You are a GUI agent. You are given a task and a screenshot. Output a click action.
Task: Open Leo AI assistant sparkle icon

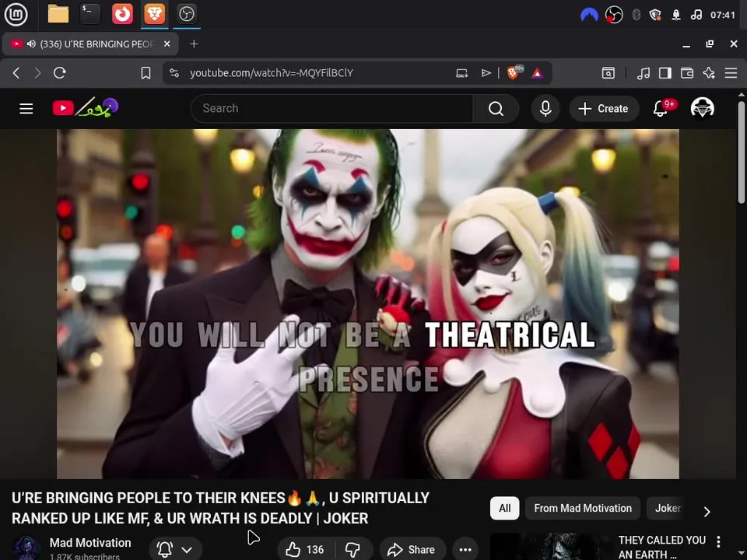[x=709, y=73]
